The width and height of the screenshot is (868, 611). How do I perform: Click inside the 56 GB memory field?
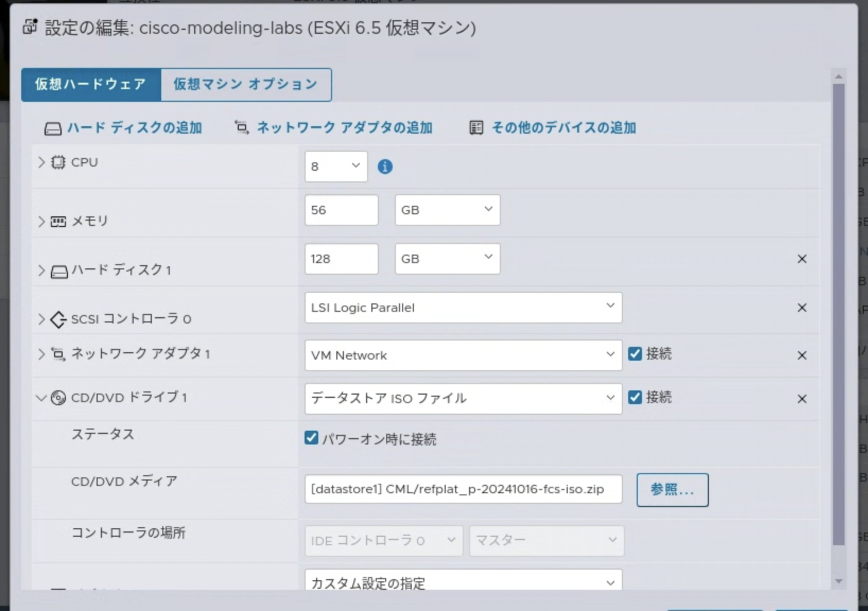(341, 210)
